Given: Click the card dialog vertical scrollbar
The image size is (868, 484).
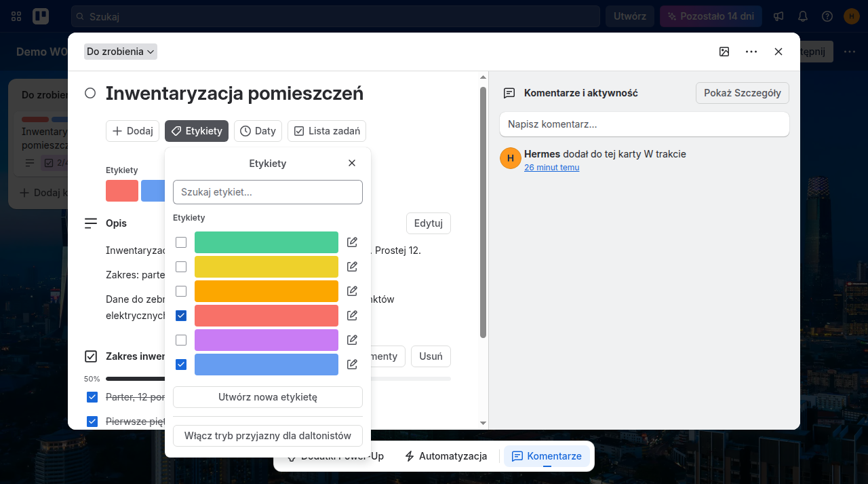Looking at the screenshot, I should point(483,212).
